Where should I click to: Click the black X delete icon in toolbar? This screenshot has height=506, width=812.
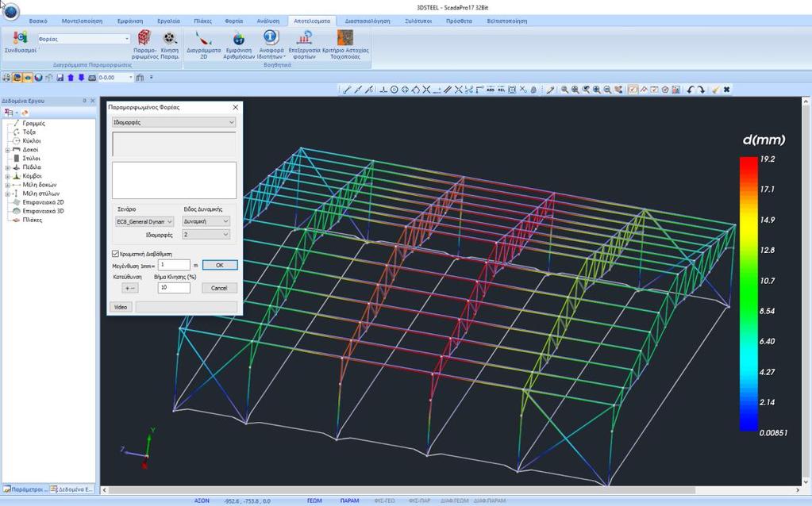coord(726,90)
